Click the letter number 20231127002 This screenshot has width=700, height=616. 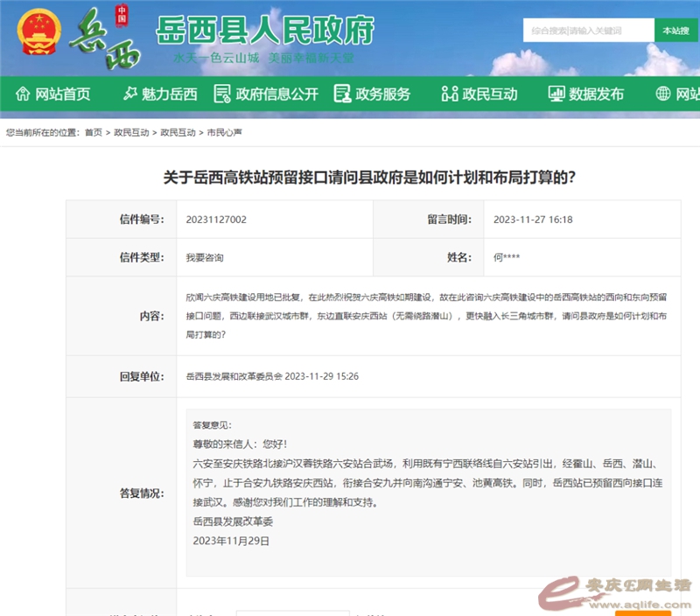point(216,220)
